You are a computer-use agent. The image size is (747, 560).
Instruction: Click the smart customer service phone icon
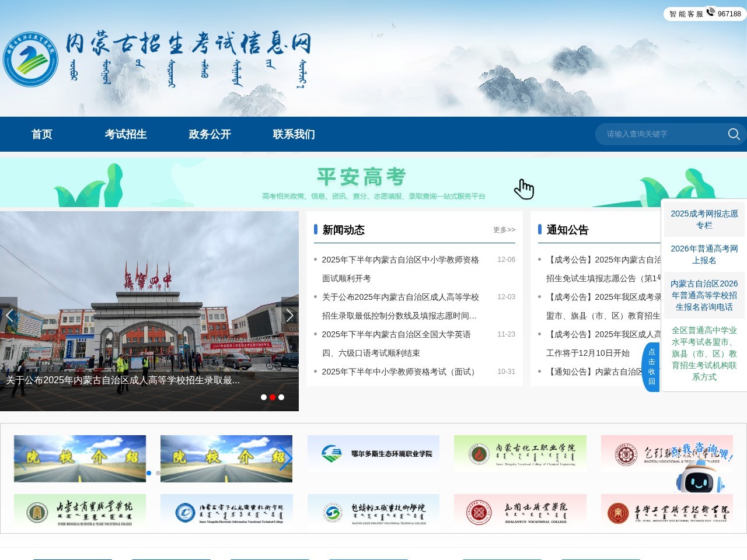point(710,12)
